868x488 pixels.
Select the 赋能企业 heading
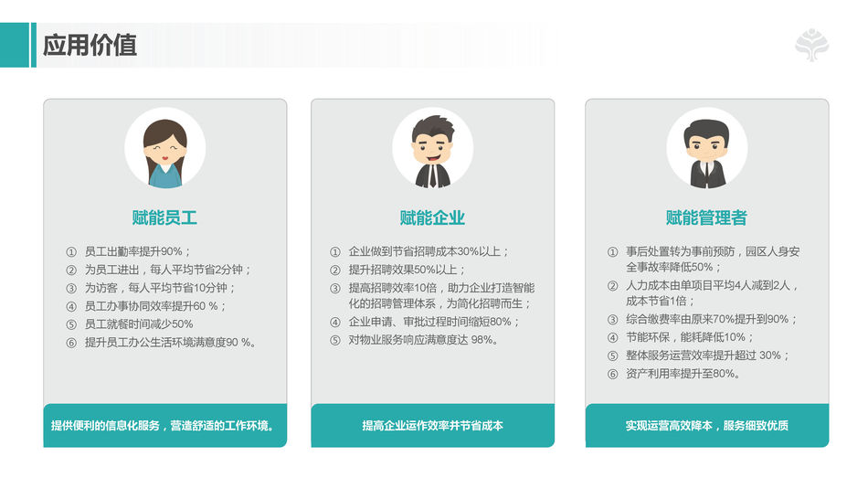pyautogui.click(x=432, y=217)
